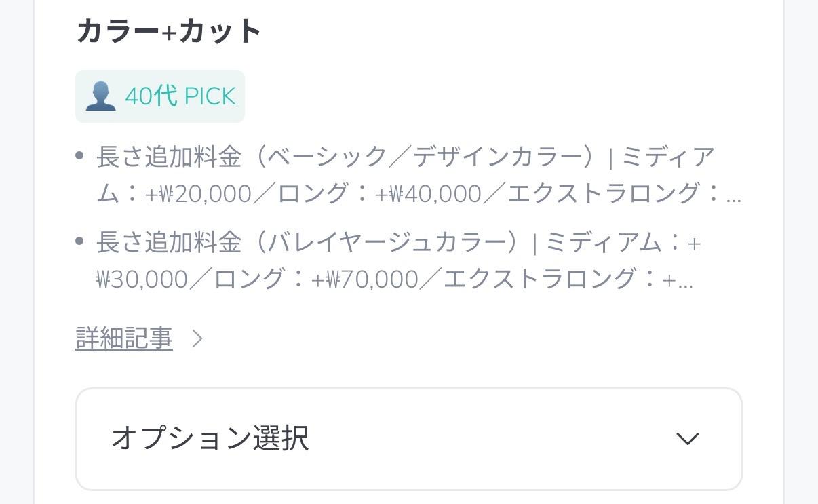Open the 詳細記事 link
The image size is (818, 504).
[124, 338]
